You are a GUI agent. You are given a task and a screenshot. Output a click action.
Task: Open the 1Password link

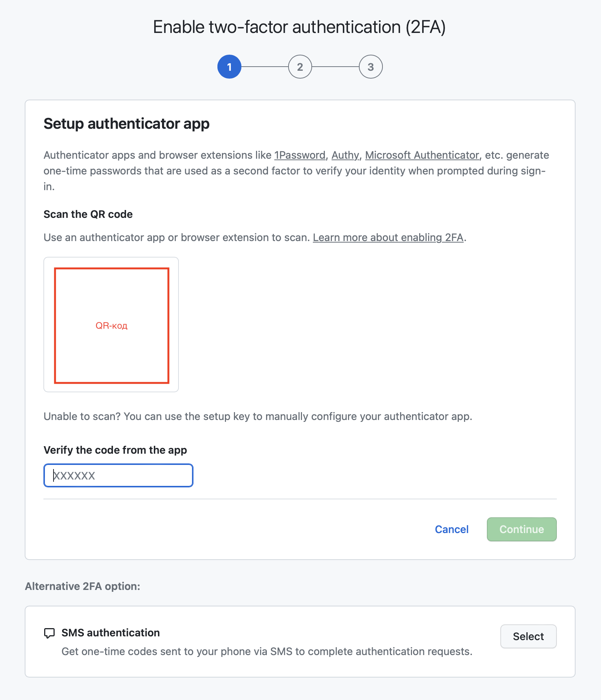click(300, 155)
